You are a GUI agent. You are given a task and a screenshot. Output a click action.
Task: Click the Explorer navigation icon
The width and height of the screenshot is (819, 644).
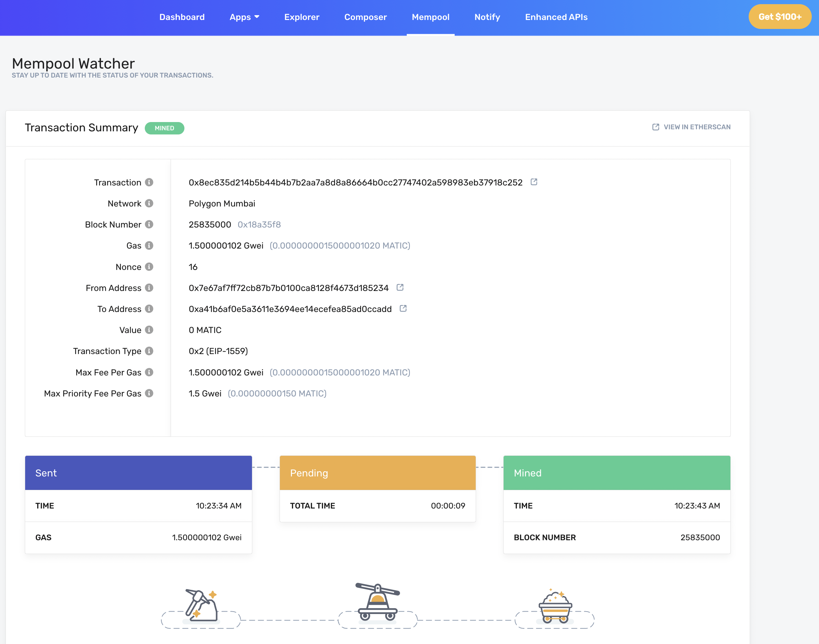302,17
